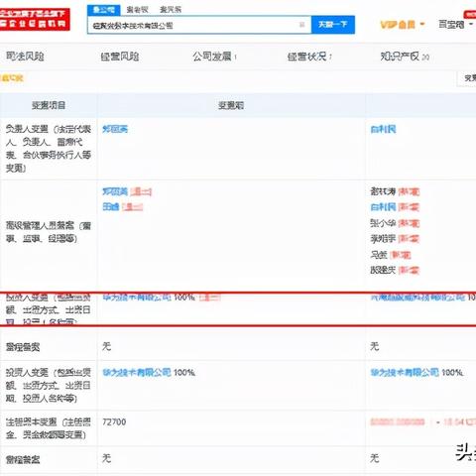Select the 查公司 search tab
The image size is (476, 476).
pyautogui.click(x=104, y=10)
